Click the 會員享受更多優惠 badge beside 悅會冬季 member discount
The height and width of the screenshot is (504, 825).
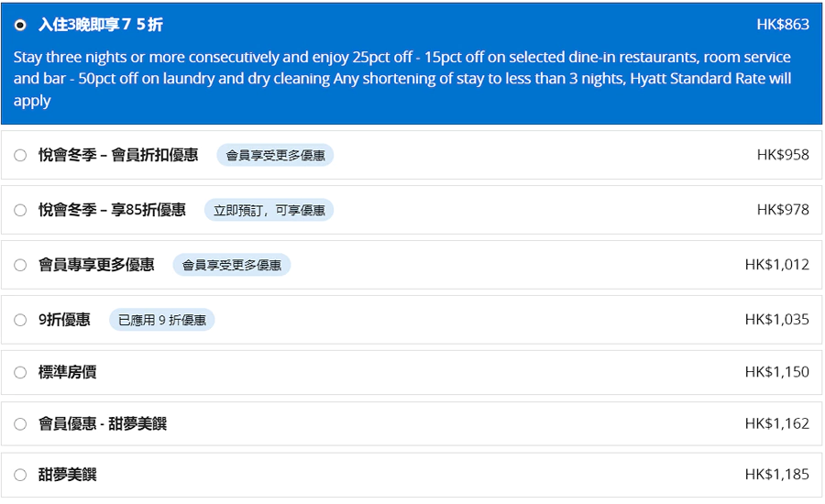pos(275,156)
